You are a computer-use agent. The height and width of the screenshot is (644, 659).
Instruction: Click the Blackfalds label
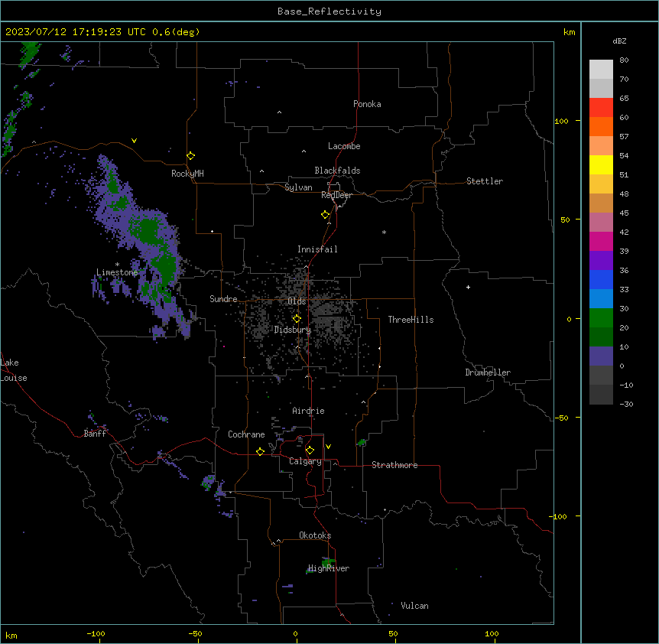(337, 171)
